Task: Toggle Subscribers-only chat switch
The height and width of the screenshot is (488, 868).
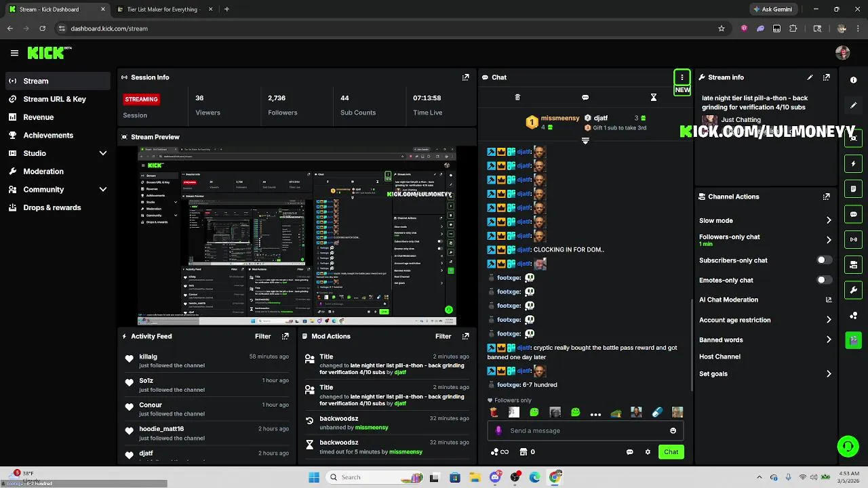Action: [824, 260]
